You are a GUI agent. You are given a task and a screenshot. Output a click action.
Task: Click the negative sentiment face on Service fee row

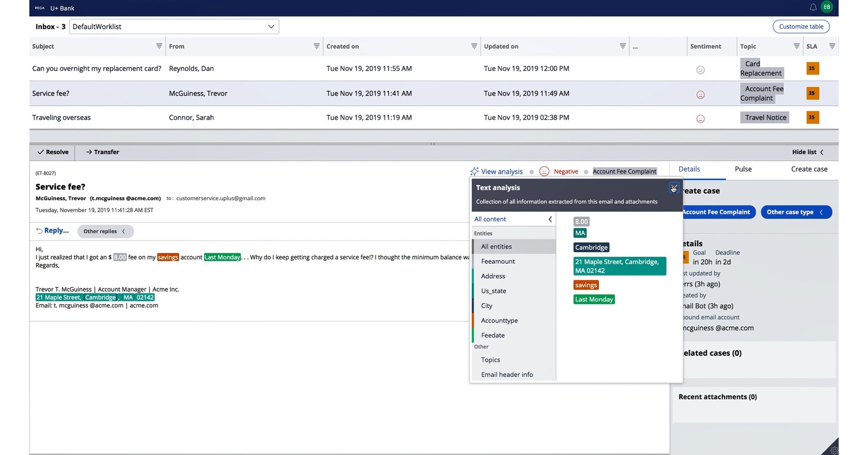[x=701, y=94]
